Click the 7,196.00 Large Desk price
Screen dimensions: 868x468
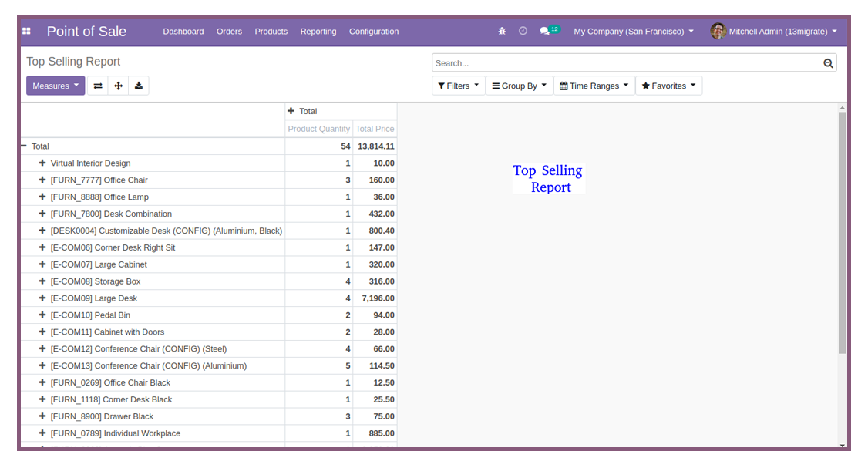pos(375,298)
